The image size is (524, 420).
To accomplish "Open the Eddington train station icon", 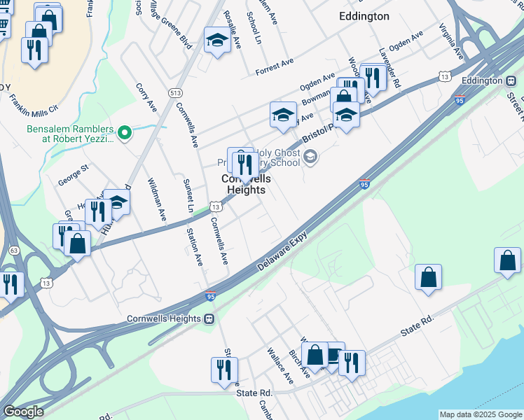I will [511, 80].
